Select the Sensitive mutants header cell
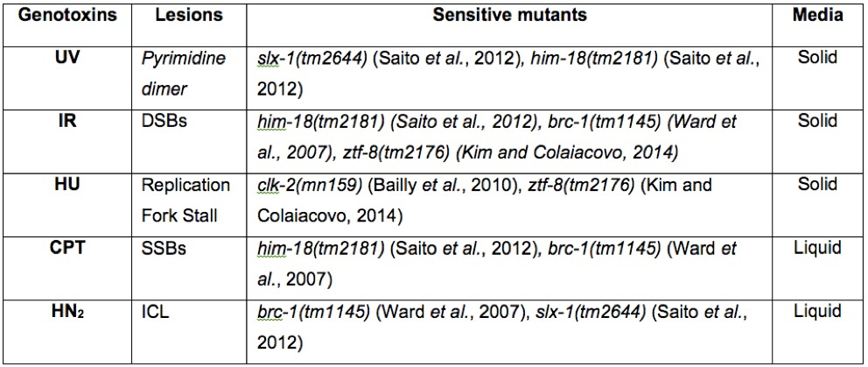Viewport: 868px width, 367px height. click(x=509, y=16)
